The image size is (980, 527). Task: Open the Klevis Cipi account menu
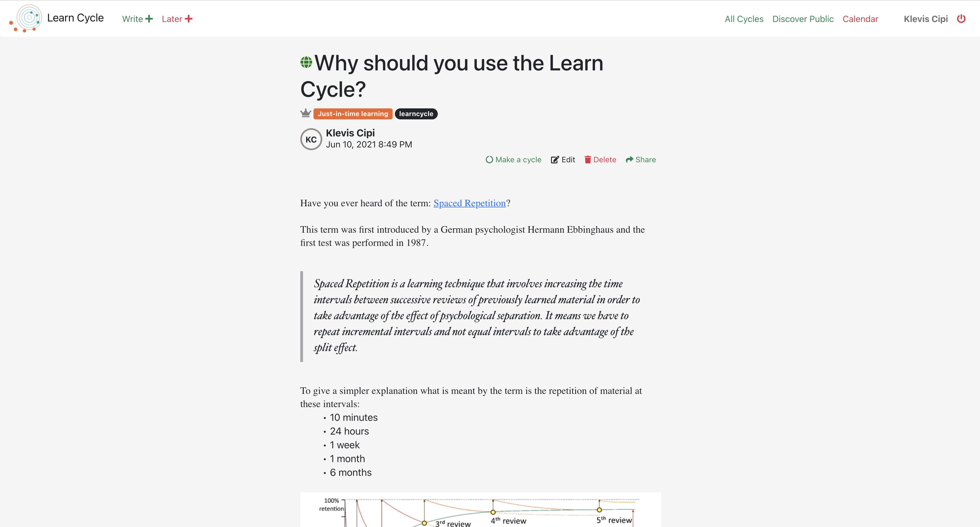(926, 19)
